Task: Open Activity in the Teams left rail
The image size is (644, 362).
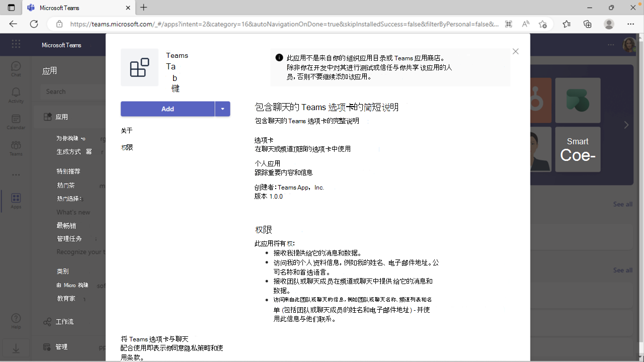Action: 16,95
